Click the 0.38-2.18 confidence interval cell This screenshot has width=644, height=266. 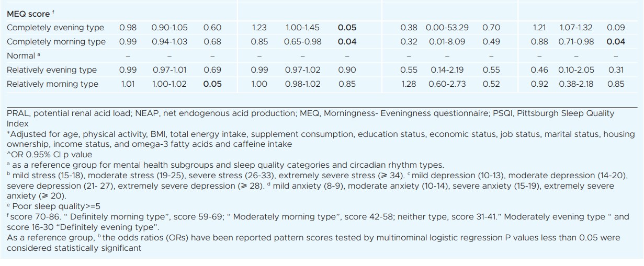577,84
